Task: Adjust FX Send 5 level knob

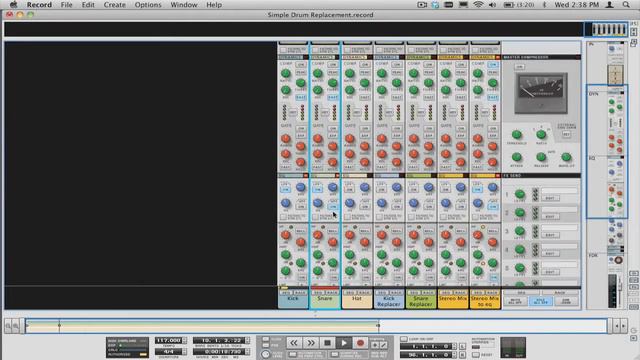Action: [x=520, y=268]
